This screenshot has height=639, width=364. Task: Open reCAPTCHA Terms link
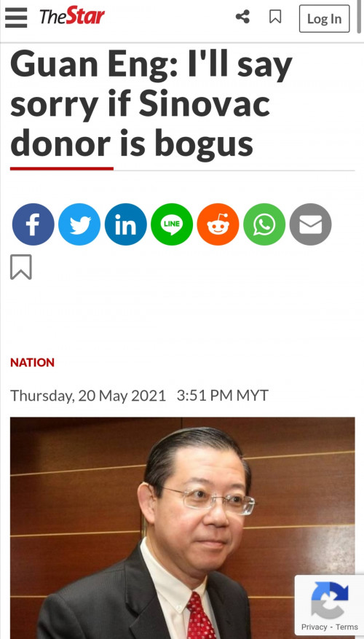click(x=347, y=627)
